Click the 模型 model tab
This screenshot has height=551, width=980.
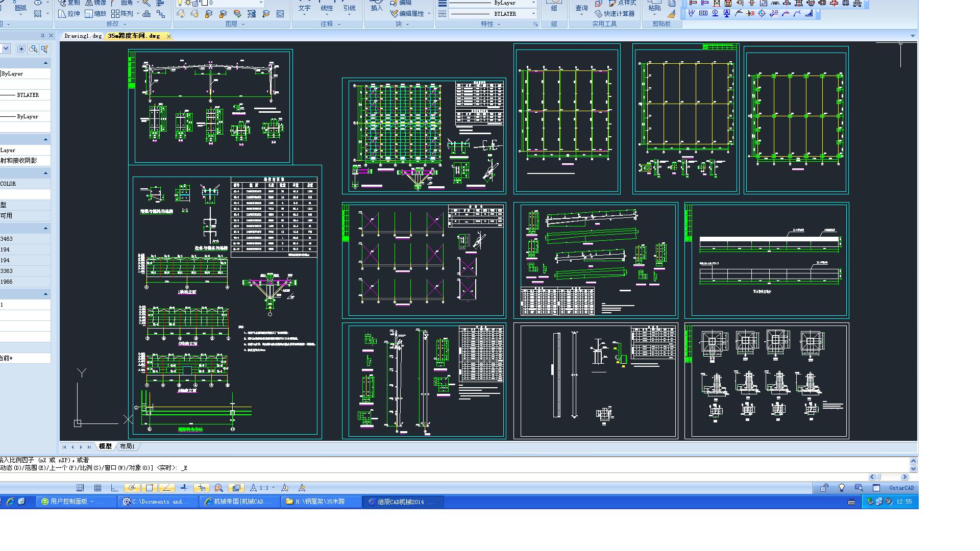click(x=105, y=447)
